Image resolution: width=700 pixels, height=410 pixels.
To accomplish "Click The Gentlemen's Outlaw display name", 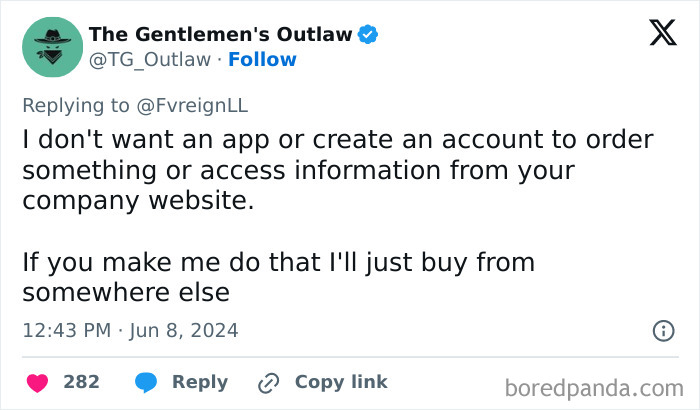I will click(x=220, y=35).
